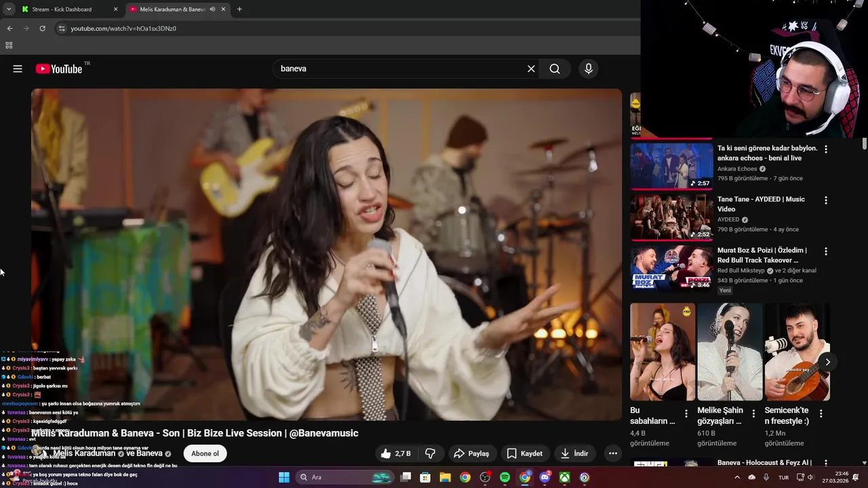Open the Tane Tane - AYDEED title link
868x488 pixels.
761,204
